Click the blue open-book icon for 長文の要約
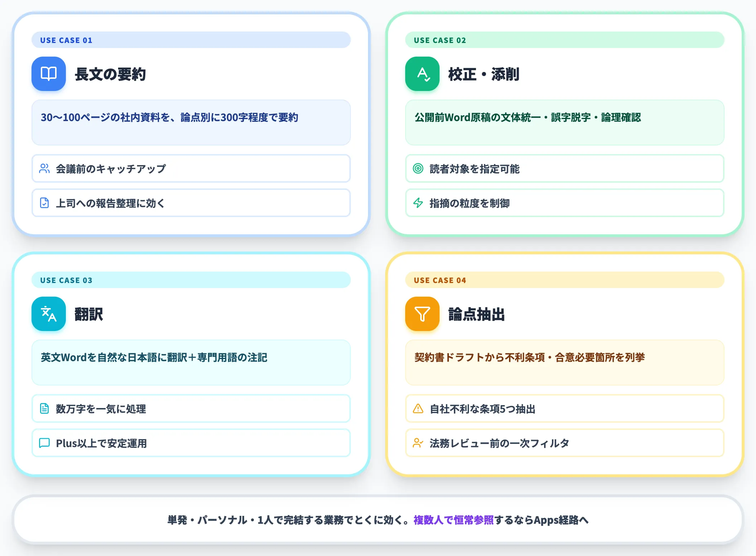 tap(49, 74)
